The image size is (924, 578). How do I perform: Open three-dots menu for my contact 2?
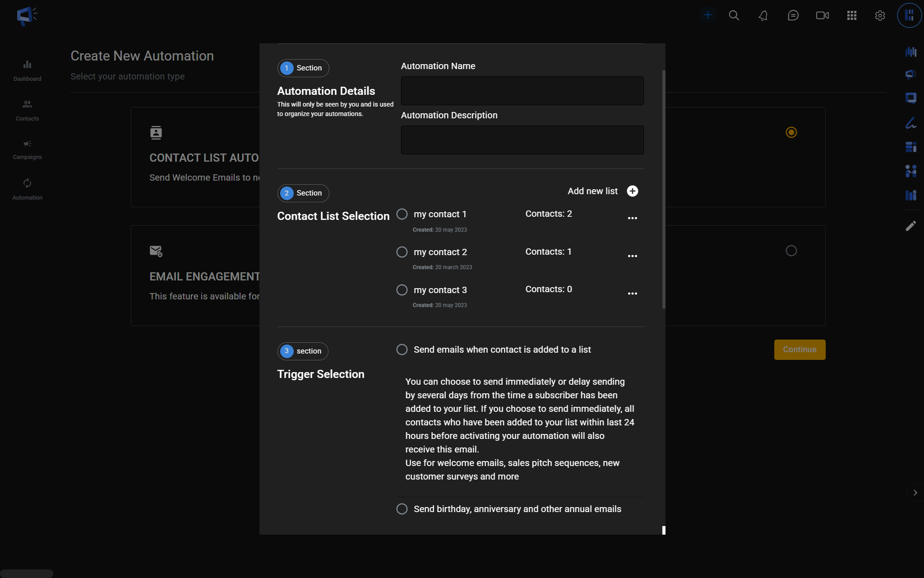pyautogui.click(x=633, y=256)
